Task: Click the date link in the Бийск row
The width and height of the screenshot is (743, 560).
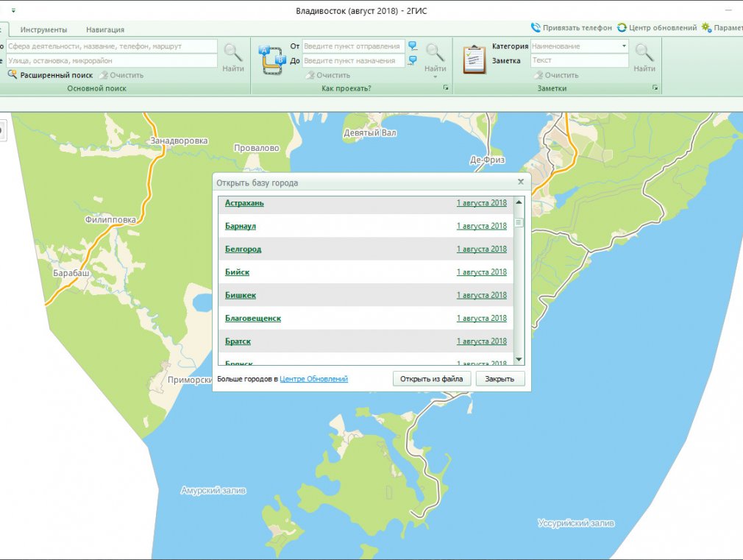Action: 481,272
